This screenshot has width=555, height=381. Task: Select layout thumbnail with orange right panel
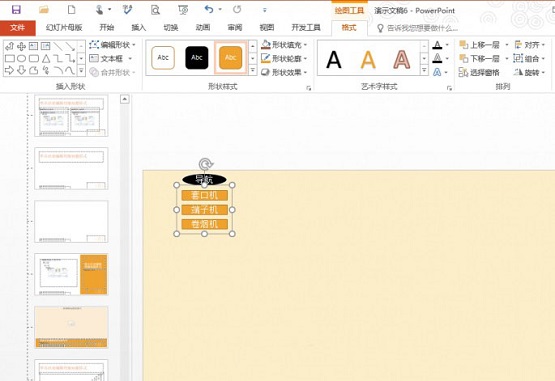(x=71, y=274)
